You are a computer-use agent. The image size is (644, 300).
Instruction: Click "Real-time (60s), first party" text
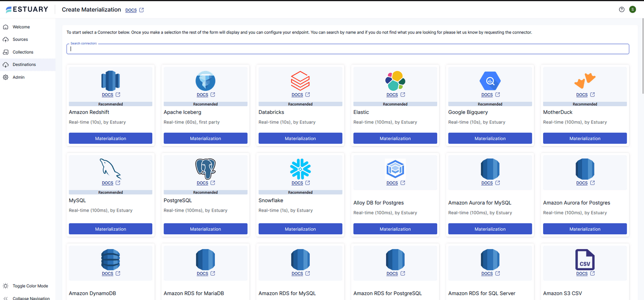tap(192, 122)
